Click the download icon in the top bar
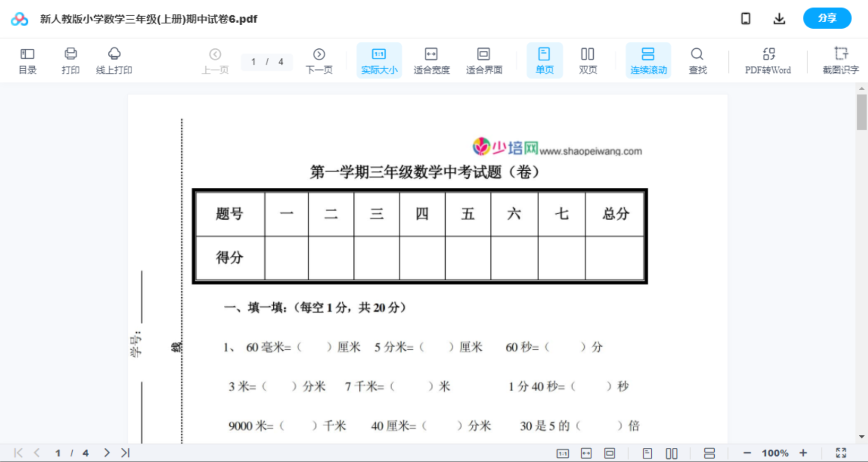Viewport: 868px width, 462px height. click(x=779, y=18)
